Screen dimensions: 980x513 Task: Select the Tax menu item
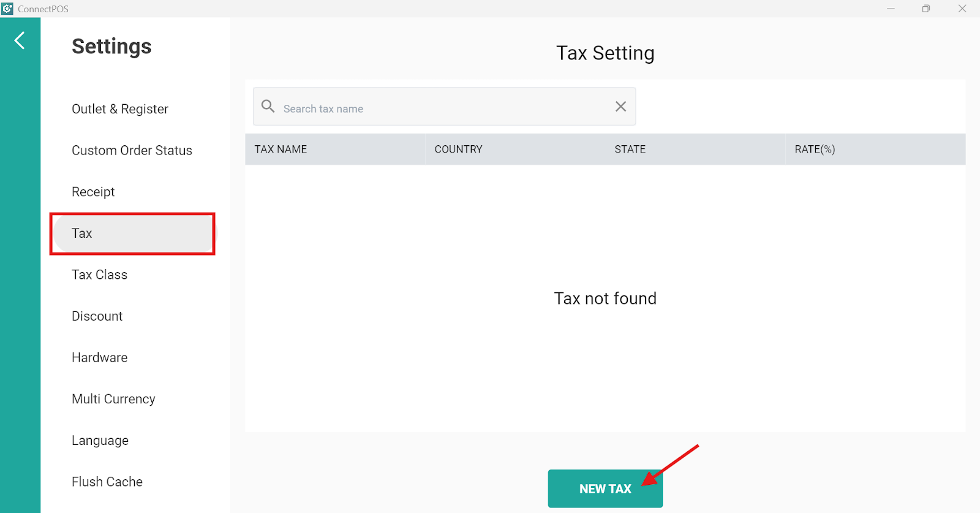134,234
